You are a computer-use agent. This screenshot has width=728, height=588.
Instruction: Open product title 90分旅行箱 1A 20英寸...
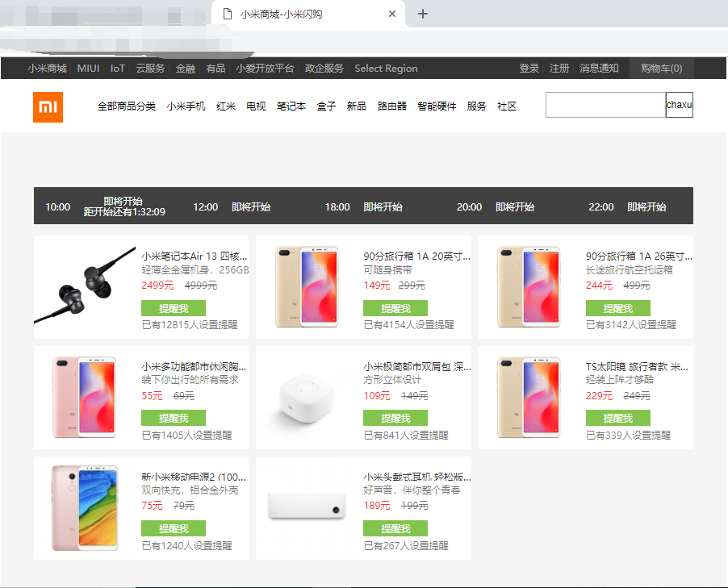(x=417, y=256)
